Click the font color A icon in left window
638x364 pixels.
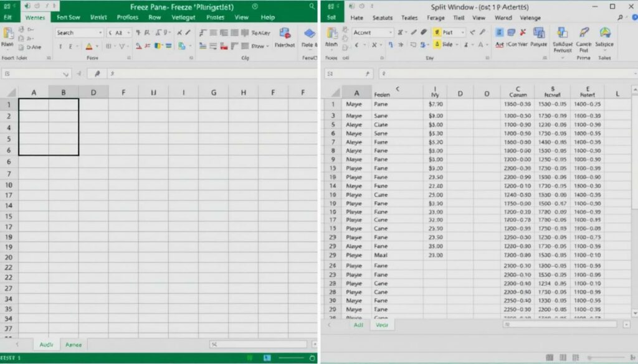tap(88, 46)
